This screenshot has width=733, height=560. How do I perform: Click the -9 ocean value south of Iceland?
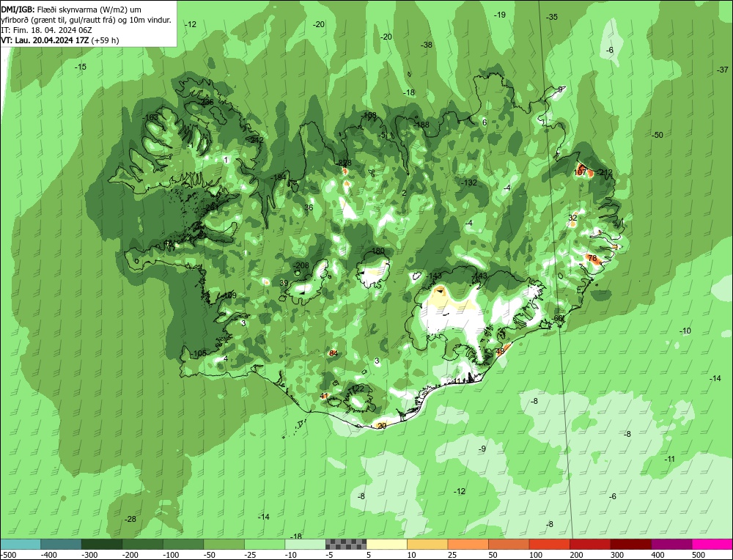point(482,449)
